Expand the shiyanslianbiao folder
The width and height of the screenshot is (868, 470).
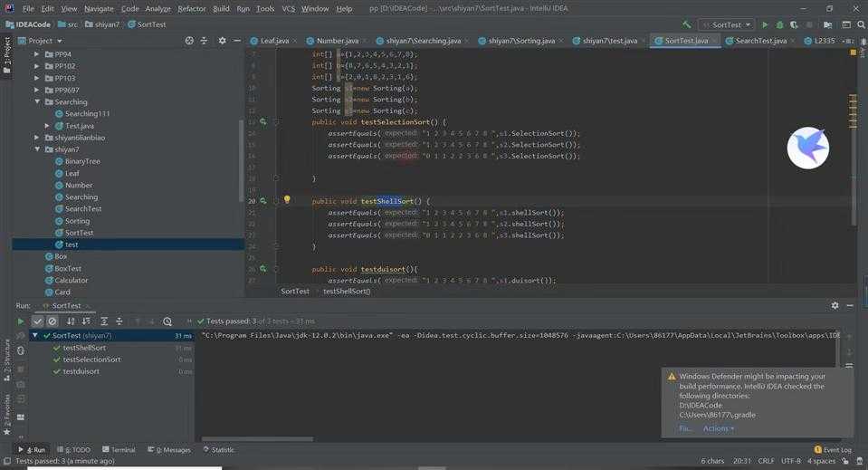pyautogui.click(x=36, y=138)
